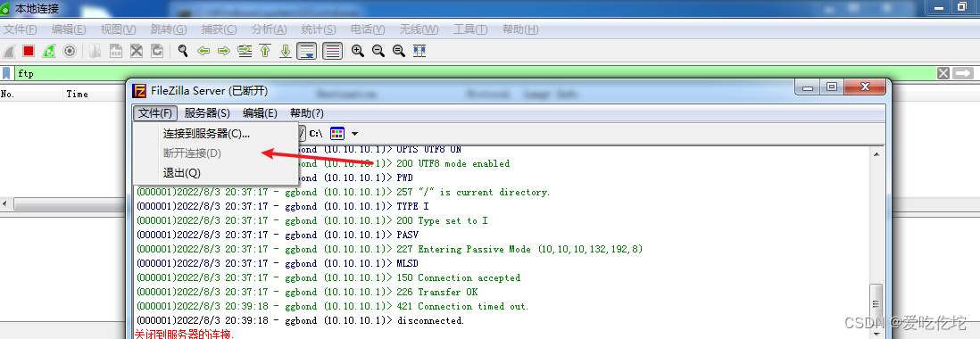Click the FileZilla Server title icon
Screen dimensions: 980x339
(x=140, y=90)
